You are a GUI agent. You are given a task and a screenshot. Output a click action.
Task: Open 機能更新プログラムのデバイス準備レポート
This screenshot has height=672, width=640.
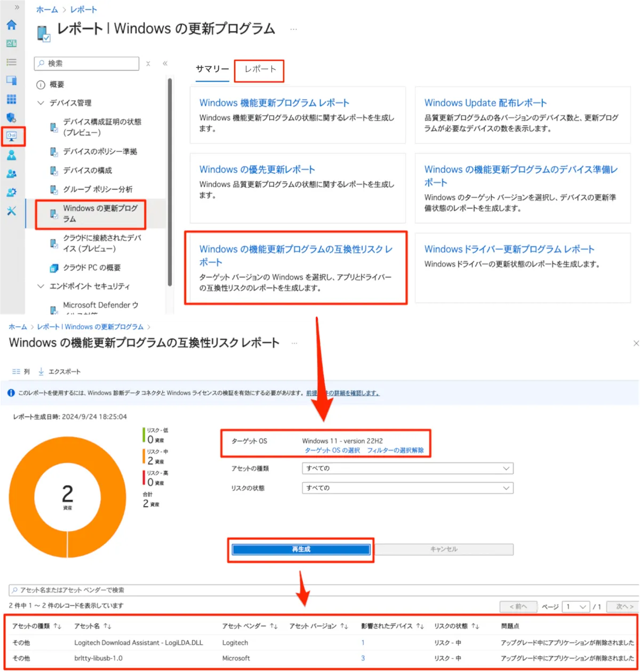[522, 176]
